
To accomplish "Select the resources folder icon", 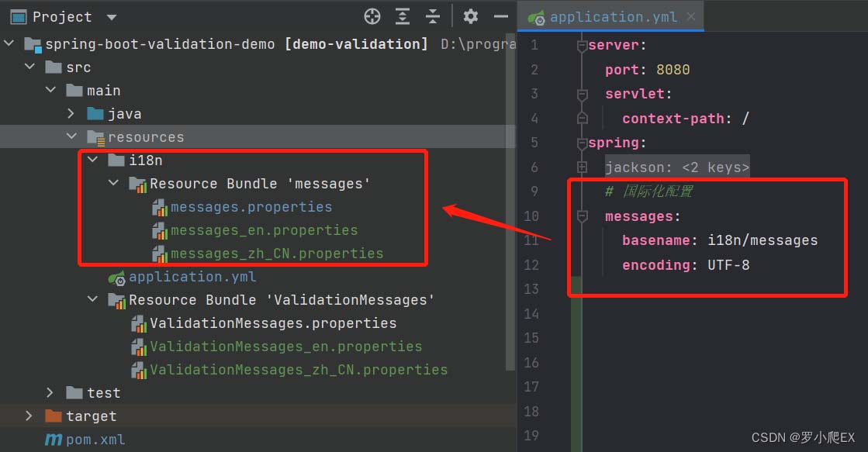I will (95, 138).
